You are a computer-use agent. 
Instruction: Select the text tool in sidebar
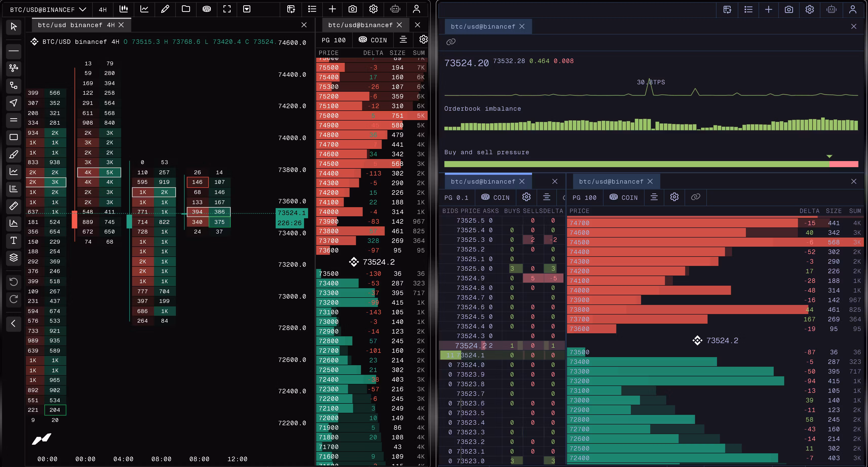[x=13, y=240]
